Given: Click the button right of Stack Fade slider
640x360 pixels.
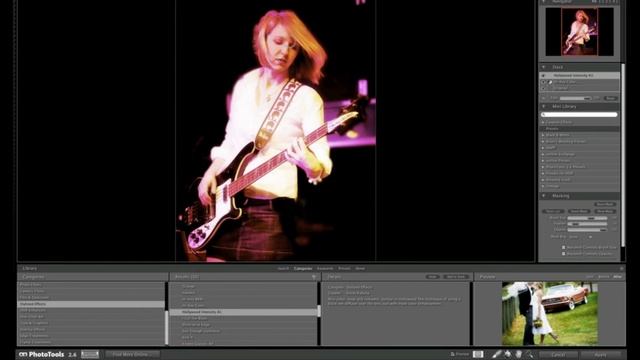Looking at the screenshot, I should pos(611,98).
